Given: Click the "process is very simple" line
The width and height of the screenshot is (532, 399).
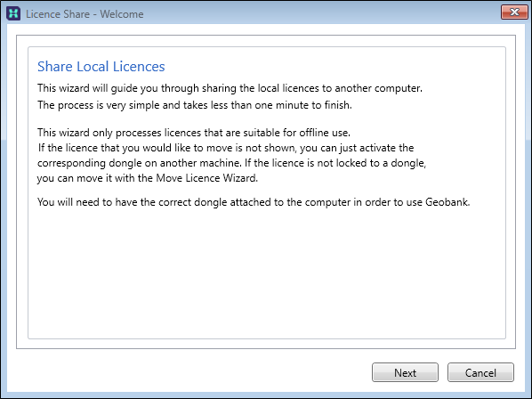Looking at the screenshot, I should 195,105.
